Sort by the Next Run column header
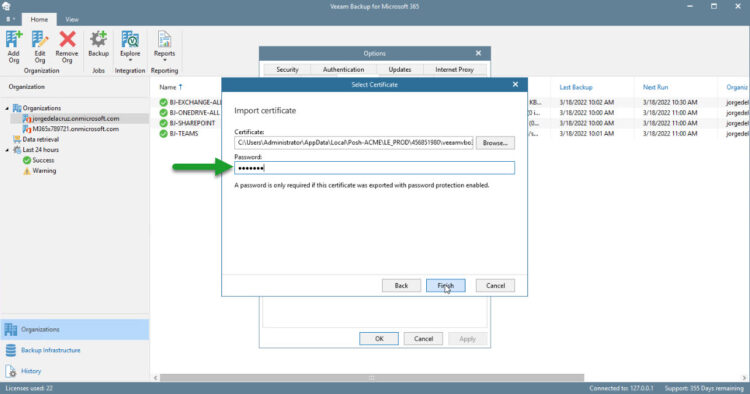Screen dimensions: 750x394 [655, 87]
